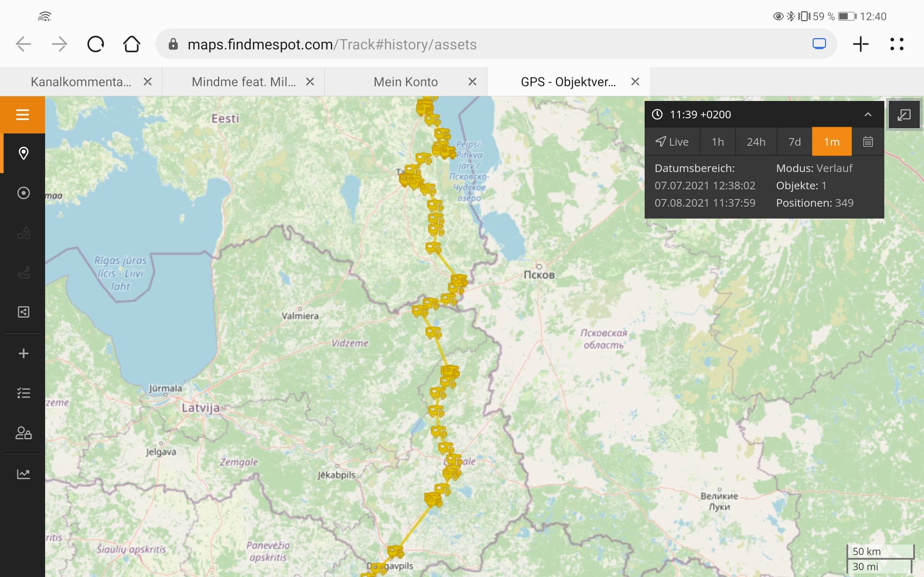Toggle fullscreen map view icon
Image resolution: width=924 pixels, height=577 pixels.
click(x=904, y=115)
